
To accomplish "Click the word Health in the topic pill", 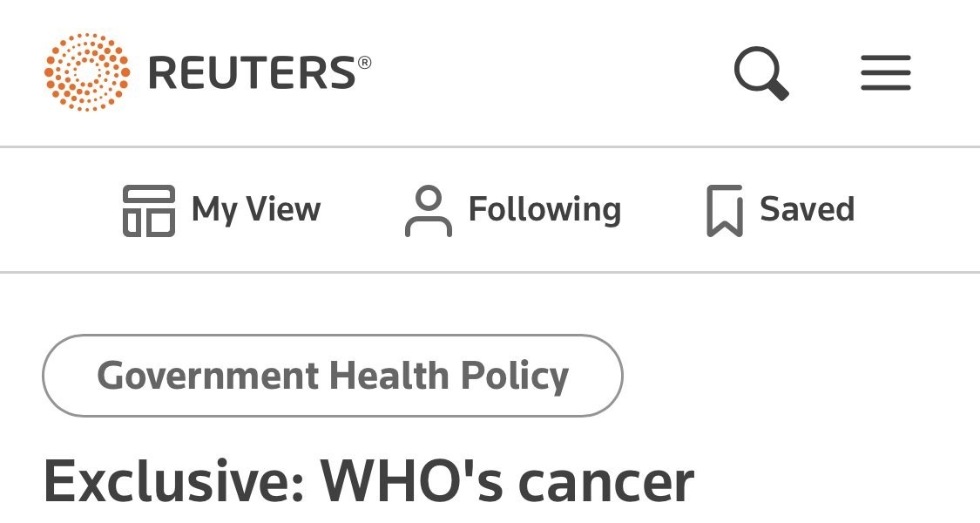I will tap(389, 376).
